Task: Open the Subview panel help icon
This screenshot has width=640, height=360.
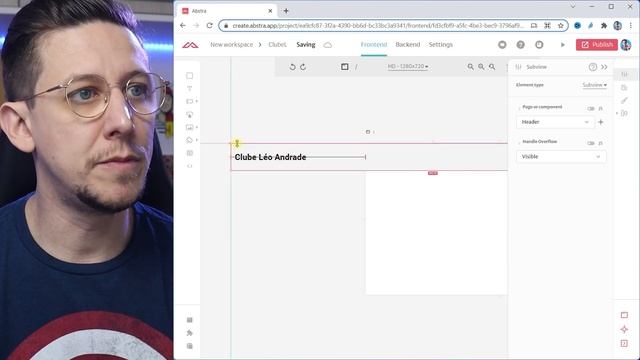Action: [593, 67]
